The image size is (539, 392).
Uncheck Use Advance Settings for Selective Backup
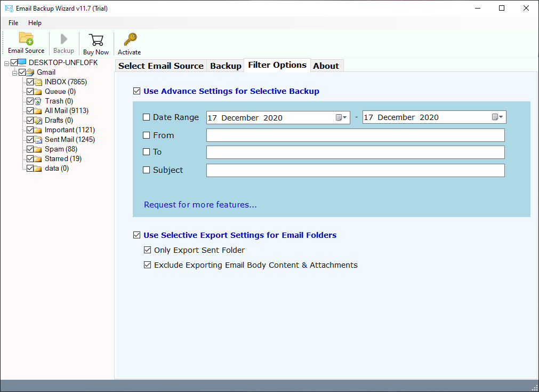(x=137, y=91)
